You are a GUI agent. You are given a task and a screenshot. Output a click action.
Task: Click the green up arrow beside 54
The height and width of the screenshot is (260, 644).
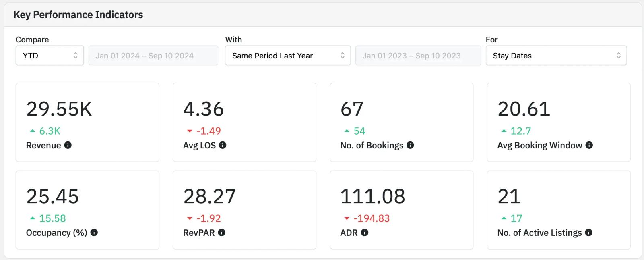[347, 131]
